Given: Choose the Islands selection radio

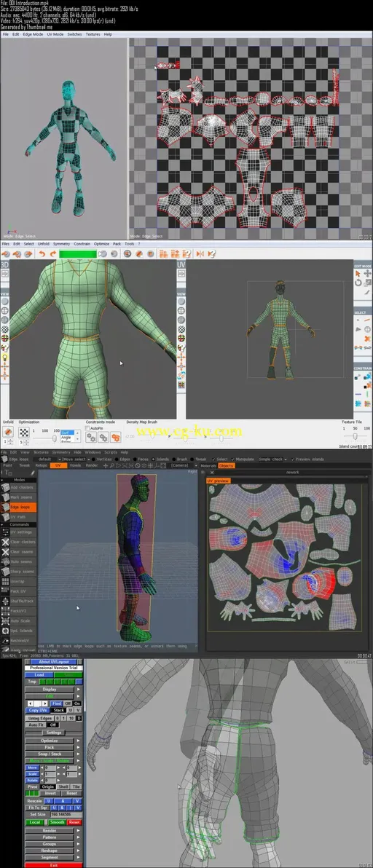Looking at the screenshot, I should (x=153, y=459).
